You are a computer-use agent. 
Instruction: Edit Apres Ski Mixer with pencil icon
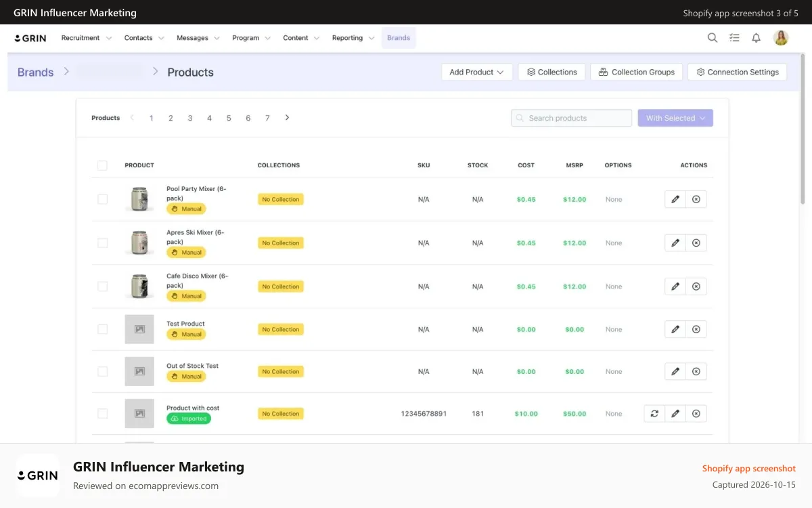pyautogui.click(x=675, y=242)
